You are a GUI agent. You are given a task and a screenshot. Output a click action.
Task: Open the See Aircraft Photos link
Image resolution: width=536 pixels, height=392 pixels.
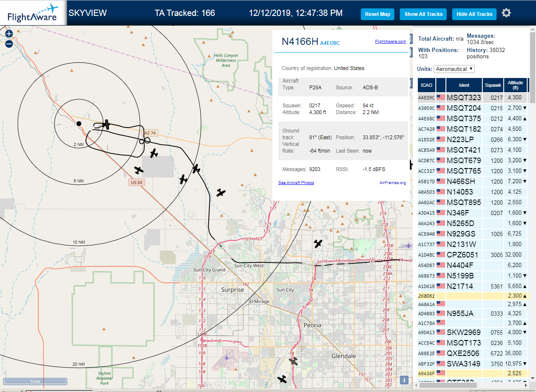click(296, 183)
